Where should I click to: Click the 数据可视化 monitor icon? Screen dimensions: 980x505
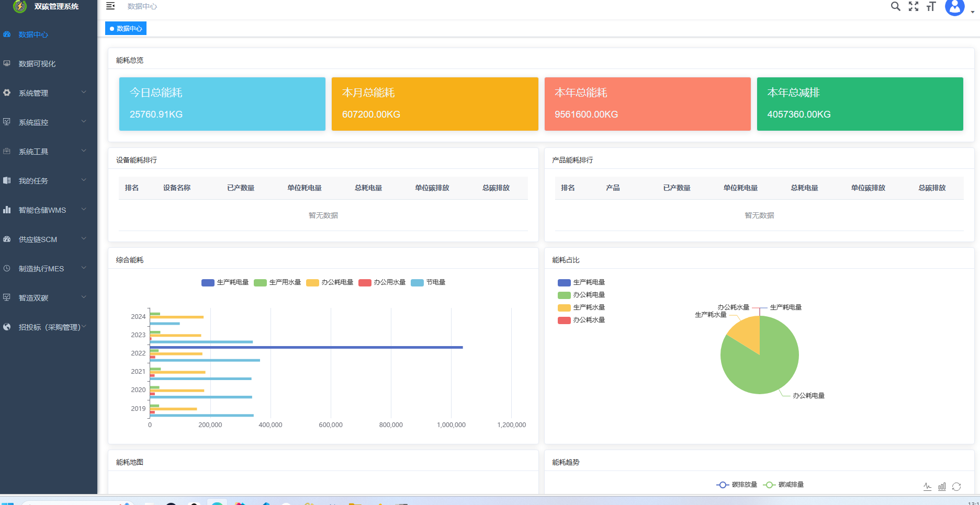pyautogui.click(x=7, y=64)
